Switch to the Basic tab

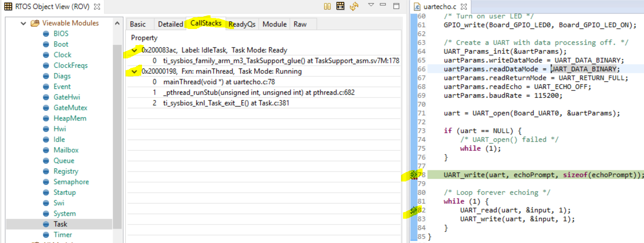[x=138, y=24]
